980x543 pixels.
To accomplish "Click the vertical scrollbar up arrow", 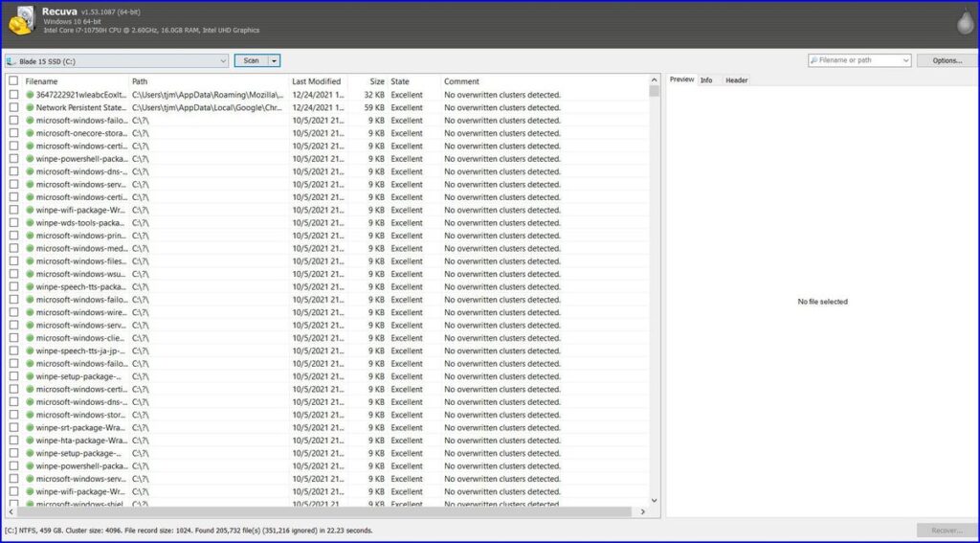I will tap(655, 80).
